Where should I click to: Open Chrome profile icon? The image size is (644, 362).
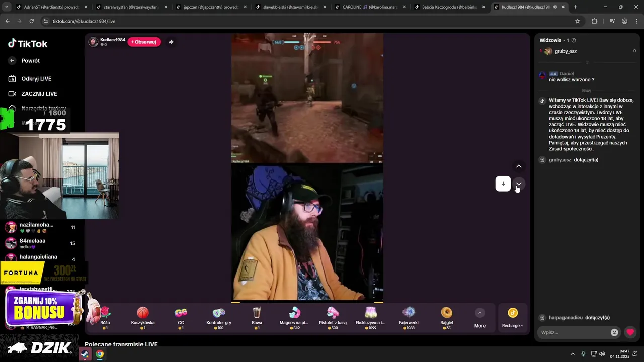tap(624, 21)
